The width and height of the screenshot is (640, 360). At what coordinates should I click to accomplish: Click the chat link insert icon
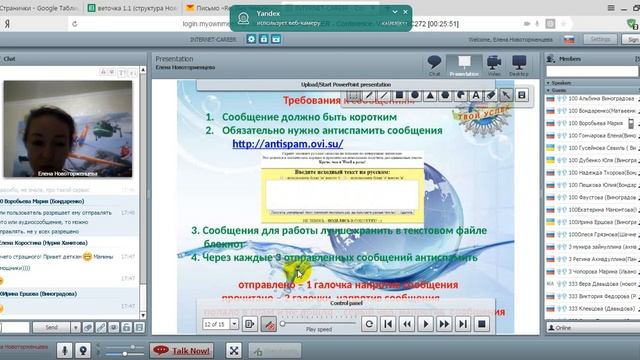point(101,327)
